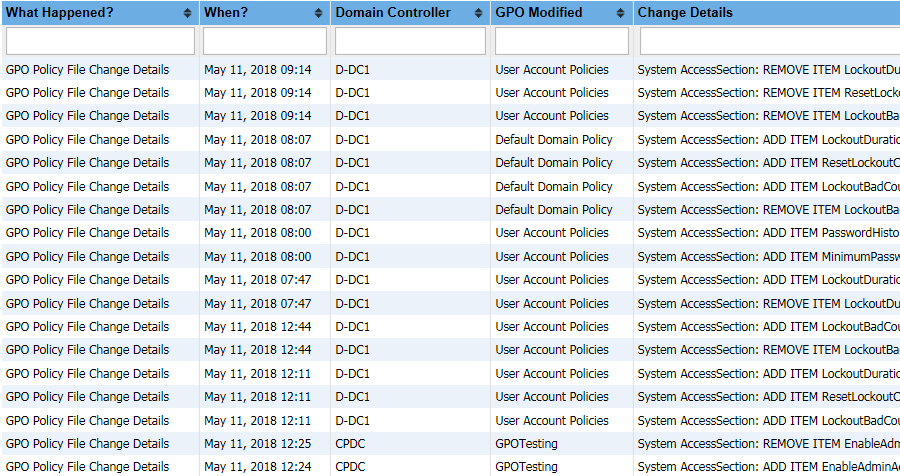Focus the Domain Controller filter box

(x=410, y=41)
